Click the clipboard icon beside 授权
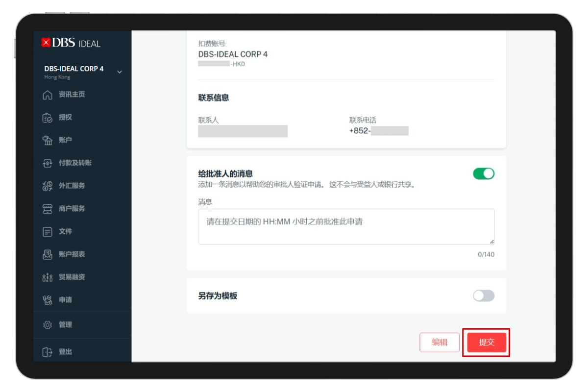 click(48, 118)
